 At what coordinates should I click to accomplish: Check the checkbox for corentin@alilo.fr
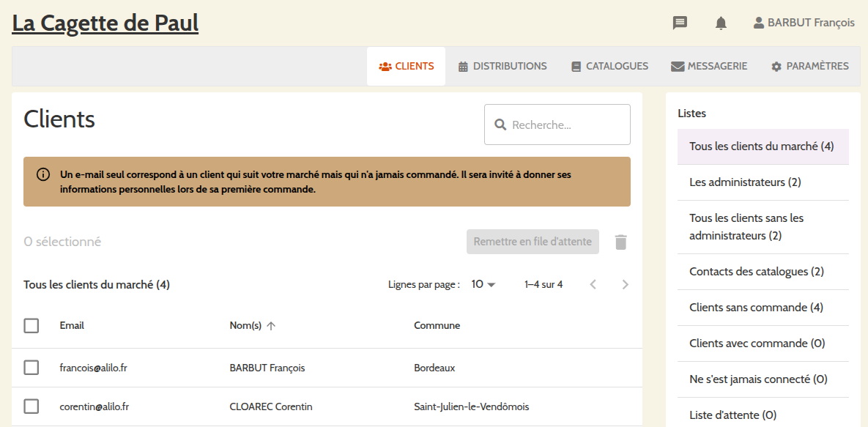click(x=31, y=406)
